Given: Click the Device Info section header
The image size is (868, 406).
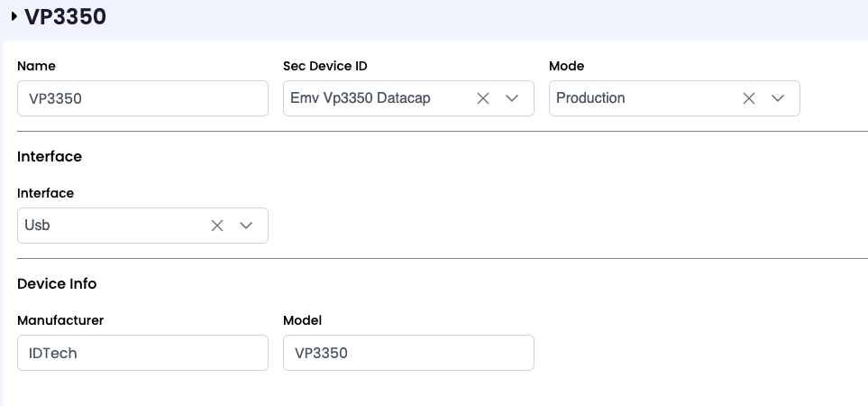Looking at the screenshot, I should (57, 283).
